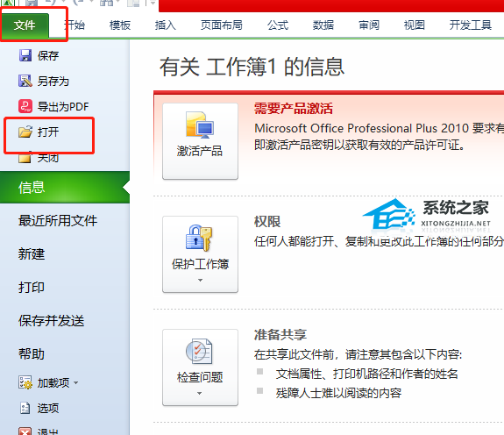Open the File (文件) tab

[x=25, y=25]
